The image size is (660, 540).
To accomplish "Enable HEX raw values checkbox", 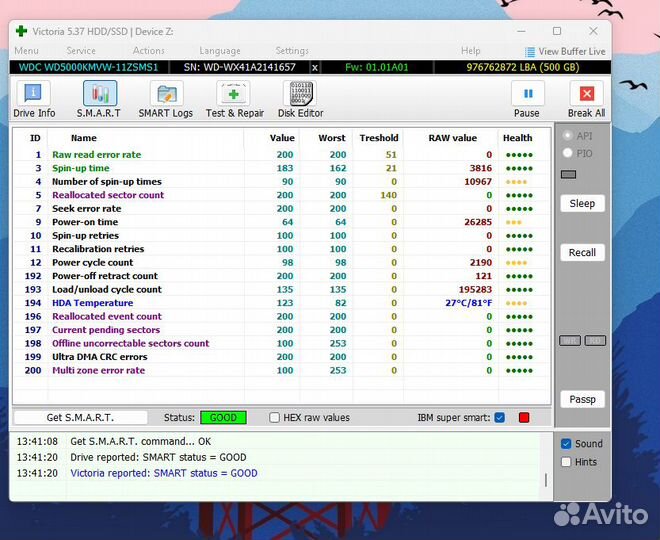I will [x=275, y=417].
